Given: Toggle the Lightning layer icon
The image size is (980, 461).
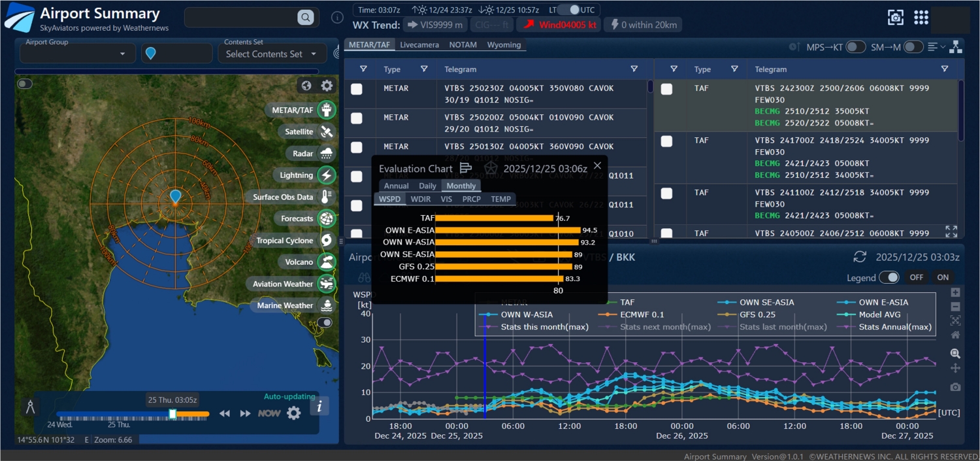Looking at the screenshot, I should [x=327, y=175].
